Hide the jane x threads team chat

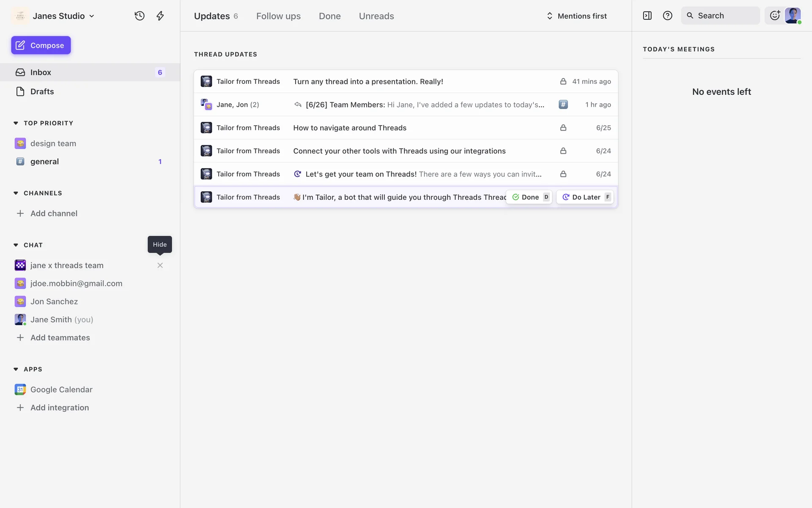pos(160,265)
